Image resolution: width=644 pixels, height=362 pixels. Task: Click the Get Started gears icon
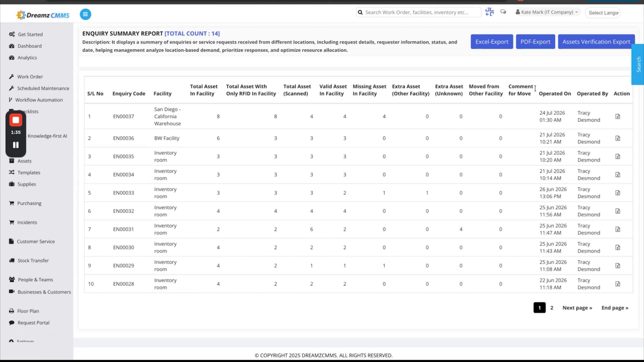(x=12, y=34)
